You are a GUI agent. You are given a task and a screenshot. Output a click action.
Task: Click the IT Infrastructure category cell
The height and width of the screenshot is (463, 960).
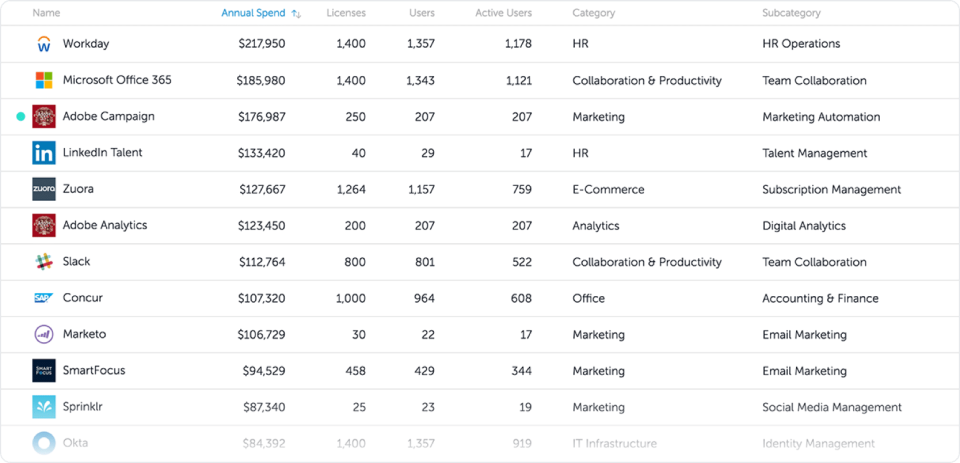tap(615, 443)
